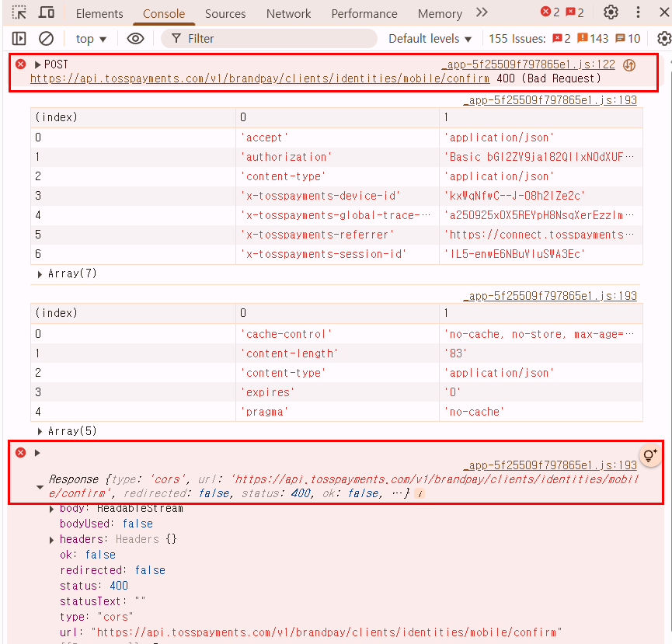Click the lightbulb AI insight icon

649,455
